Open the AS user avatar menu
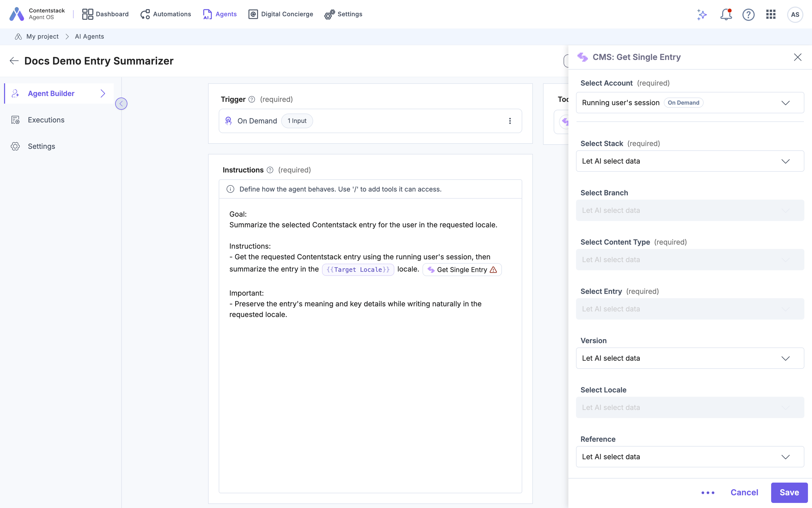 point(795,14)
